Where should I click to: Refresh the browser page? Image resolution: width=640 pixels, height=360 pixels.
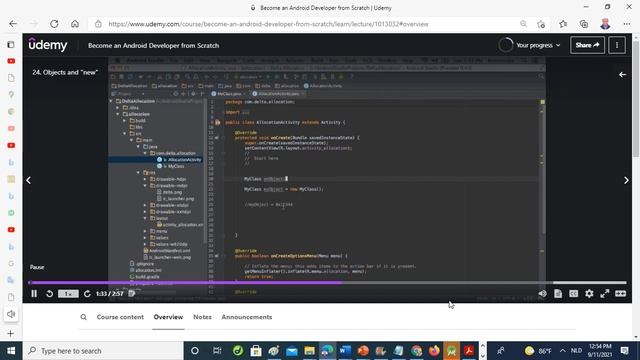(x=54, y=24)
